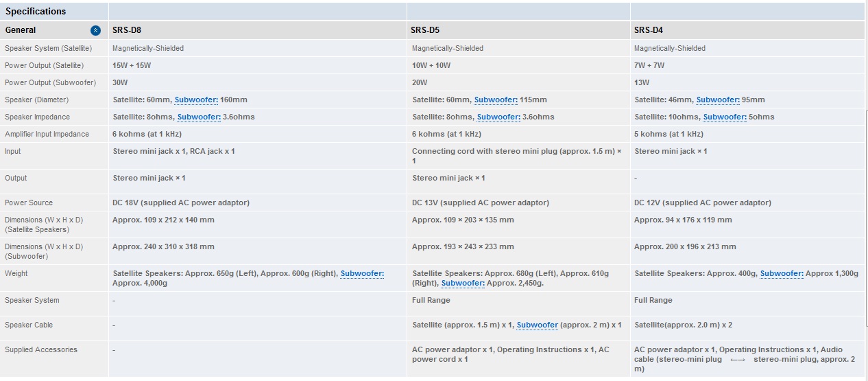Select the General section label
Screen dimensions: 868x381
point(21,30)
